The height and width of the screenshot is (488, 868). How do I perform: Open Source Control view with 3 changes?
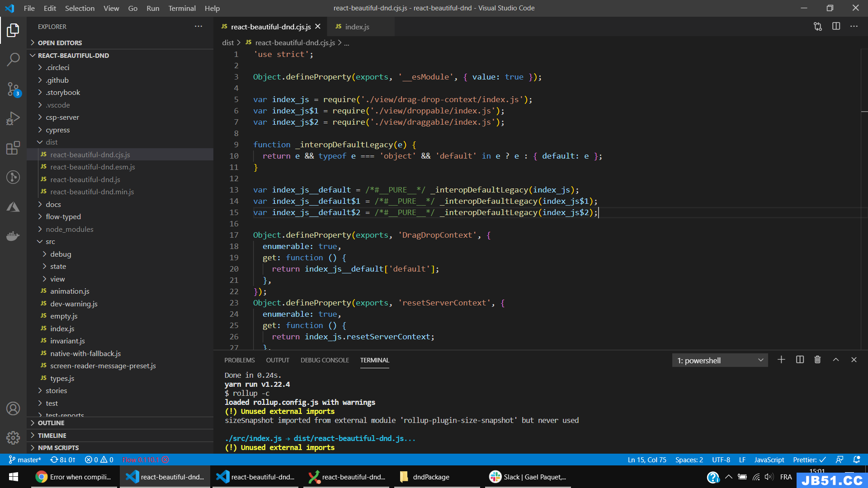coord(13,89)
